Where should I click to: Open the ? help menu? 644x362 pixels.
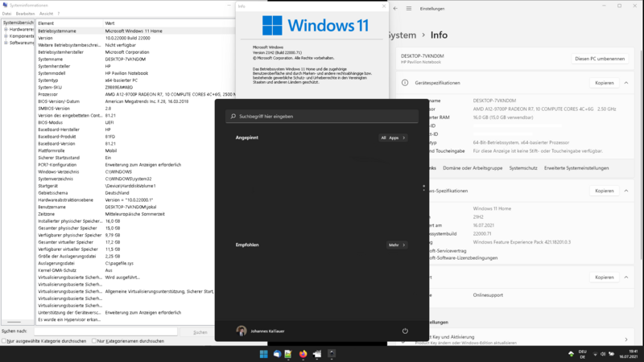pos(59,14)
